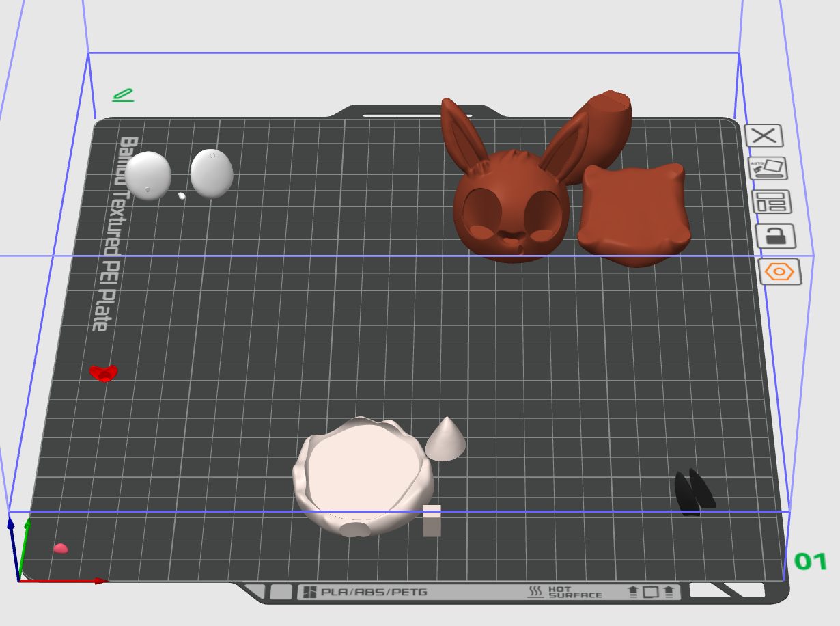Click the remove-all-objects X icon on plate
Viewport: 840px width, 626px height.
(764, 135)
